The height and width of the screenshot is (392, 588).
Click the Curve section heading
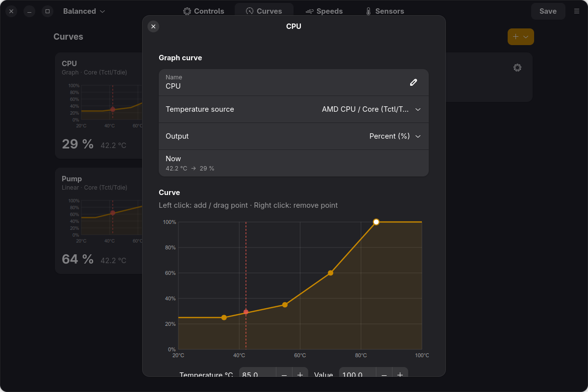tap(170, 193)
